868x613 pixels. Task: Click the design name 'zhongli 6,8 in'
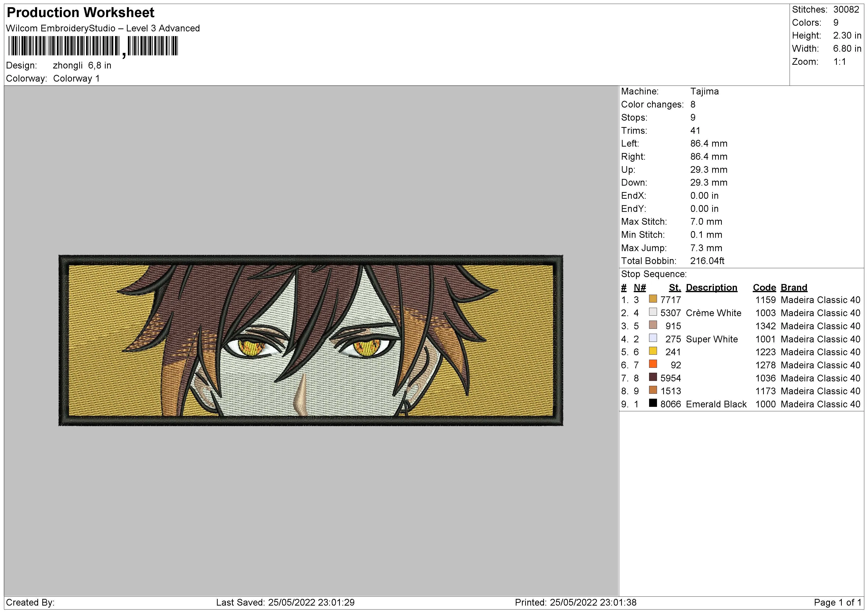(82, 65)
